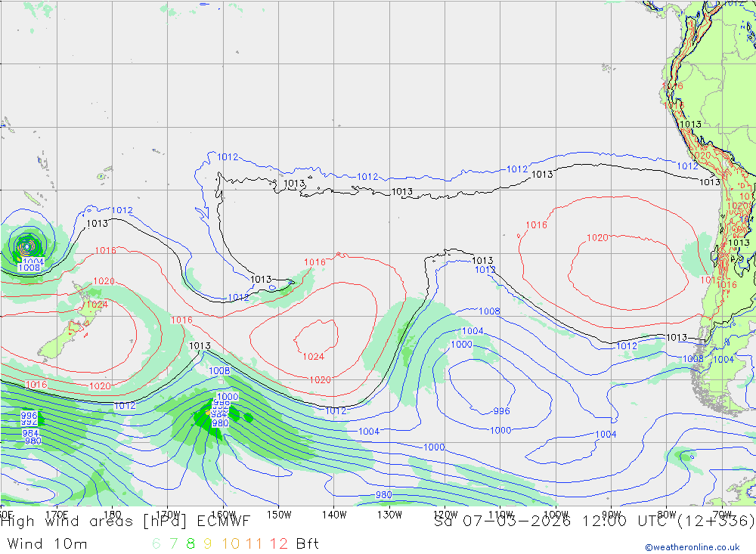The image size is (756, 554).
Task: Click the red 1024 label over New Zealand
Action: pyautogui.click(x=97, y=305)
